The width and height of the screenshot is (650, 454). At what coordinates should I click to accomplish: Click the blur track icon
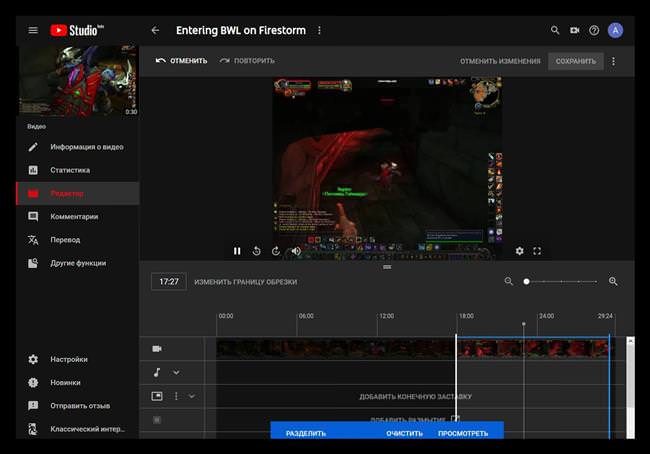[157, 420]
